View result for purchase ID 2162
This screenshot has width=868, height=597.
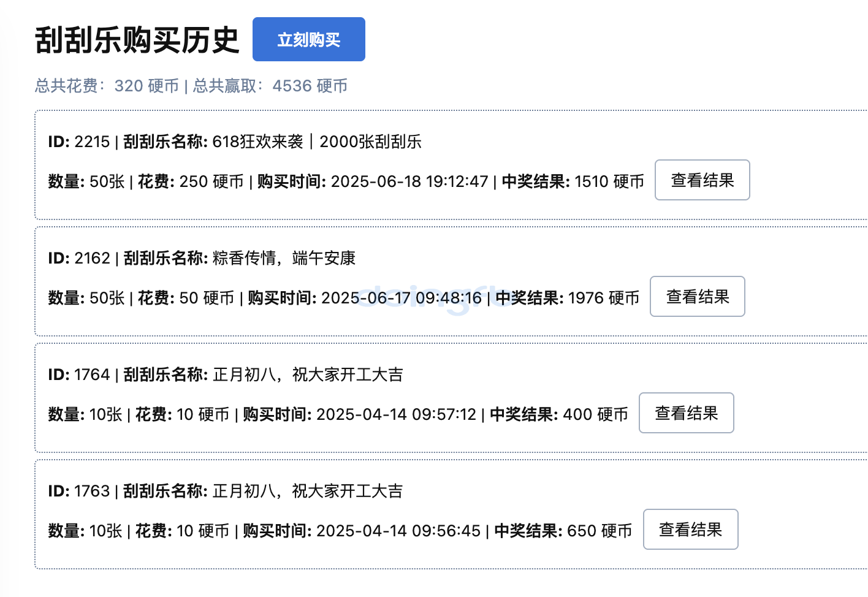[x=698, y=297]
